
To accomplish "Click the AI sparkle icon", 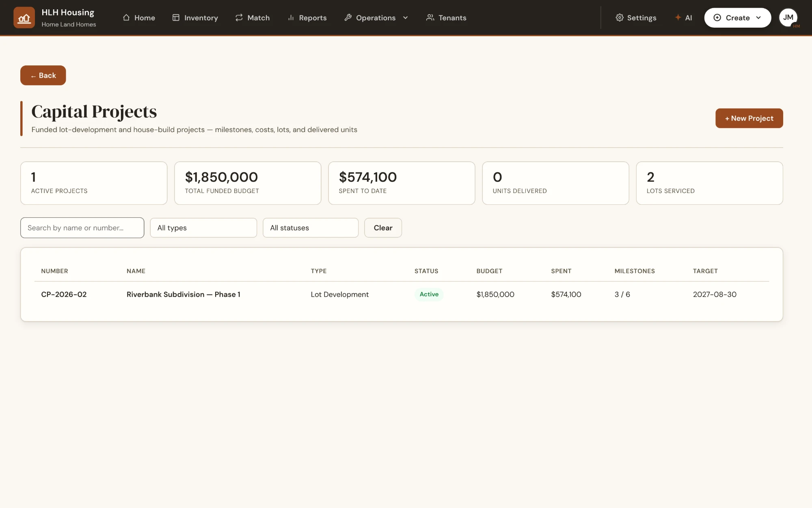I will tap(678, 17).
